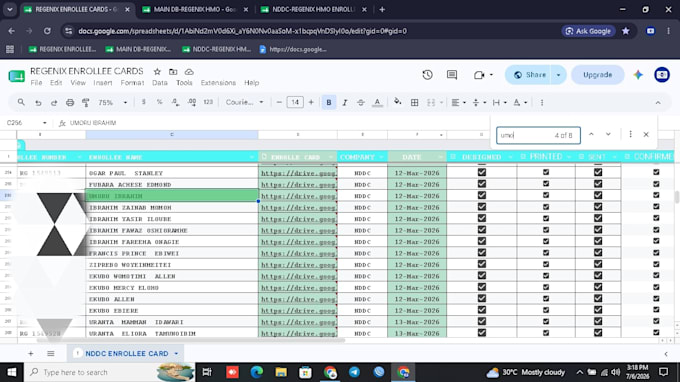Viewport: 680px width, 382px height.
Task: Open the comments panel
Action: [x=452, y=75]
